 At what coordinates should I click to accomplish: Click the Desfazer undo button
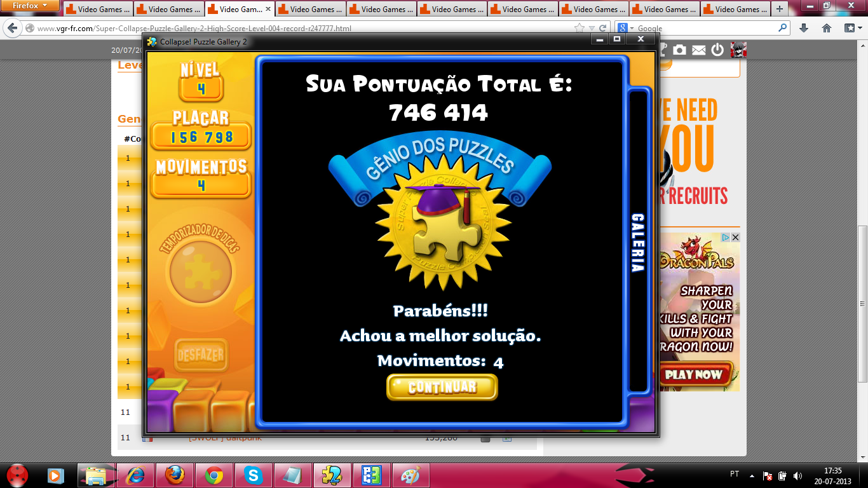(x=201, y=355)
